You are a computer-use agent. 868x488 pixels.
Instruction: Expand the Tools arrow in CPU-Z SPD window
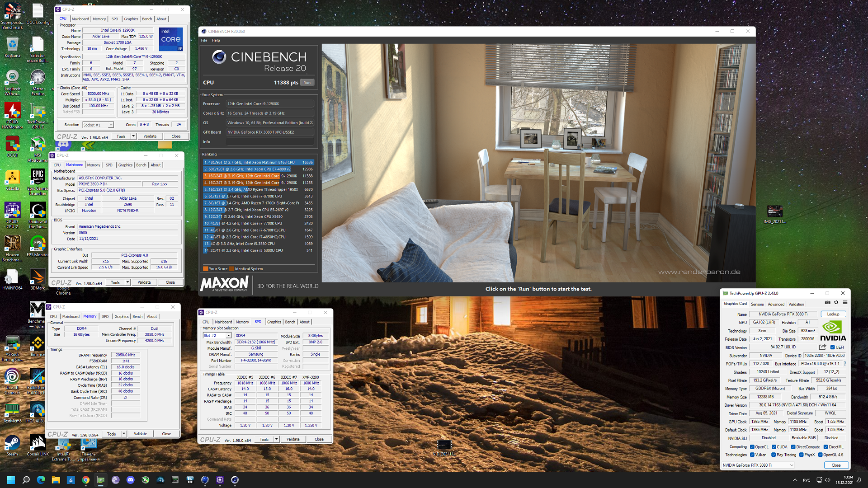pos(276,439)
